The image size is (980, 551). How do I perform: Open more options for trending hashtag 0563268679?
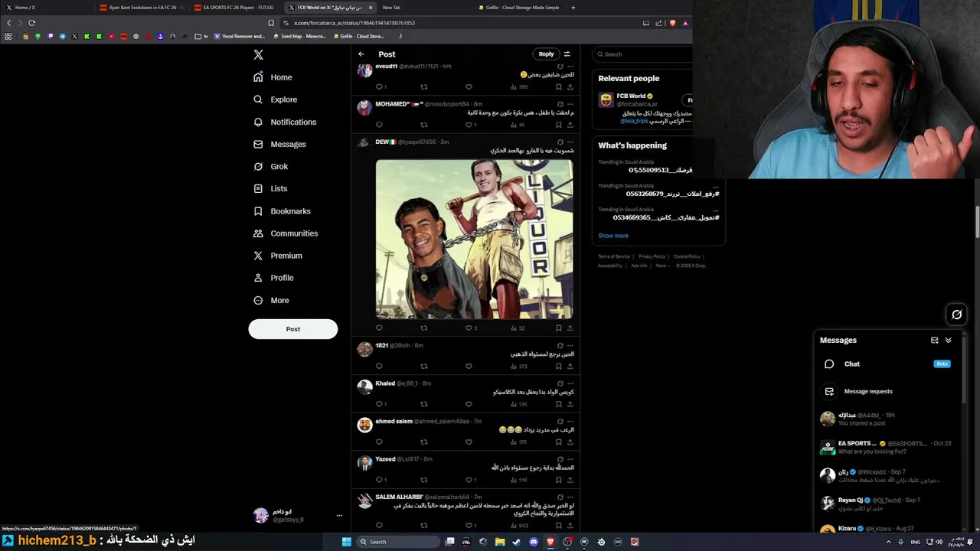(x=716, y=186)
